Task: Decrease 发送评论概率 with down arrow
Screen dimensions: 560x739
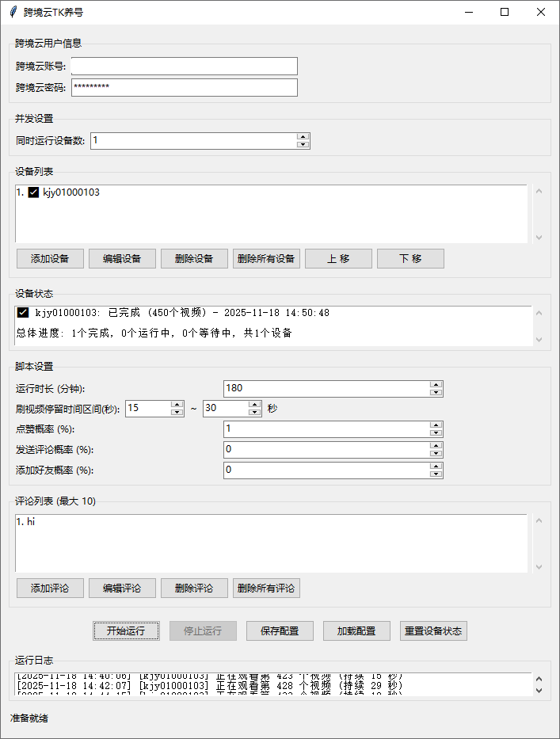Action: tap(436, 453)
